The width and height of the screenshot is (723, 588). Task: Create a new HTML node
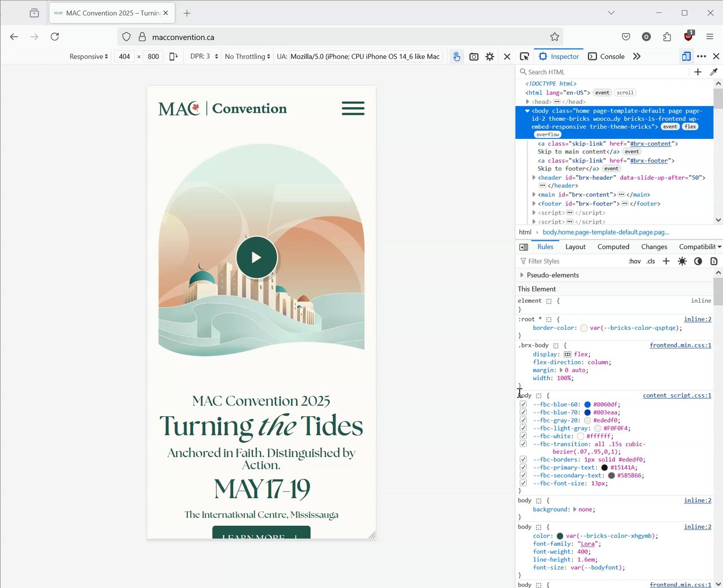(x=698, y=72)
